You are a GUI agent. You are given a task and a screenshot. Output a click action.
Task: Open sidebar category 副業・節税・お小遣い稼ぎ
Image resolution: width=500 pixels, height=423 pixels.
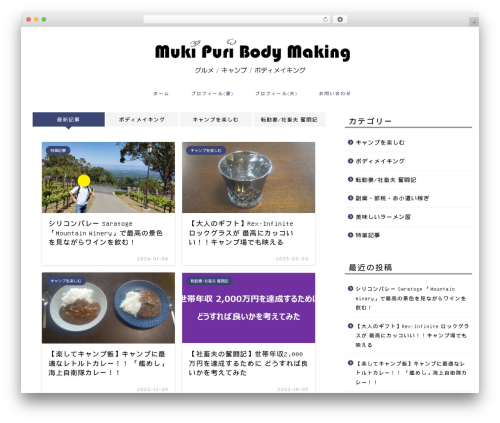tap(392, 198)
